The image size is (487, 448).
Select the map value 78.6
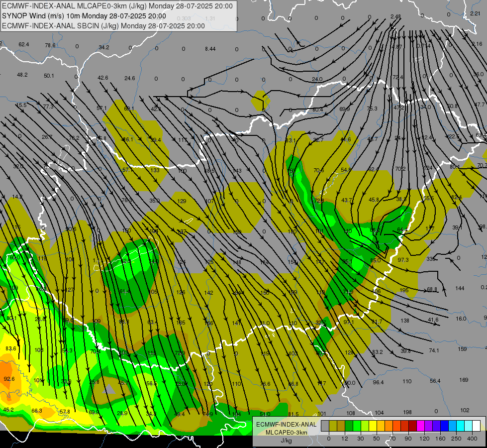click(x=50, y=45)
